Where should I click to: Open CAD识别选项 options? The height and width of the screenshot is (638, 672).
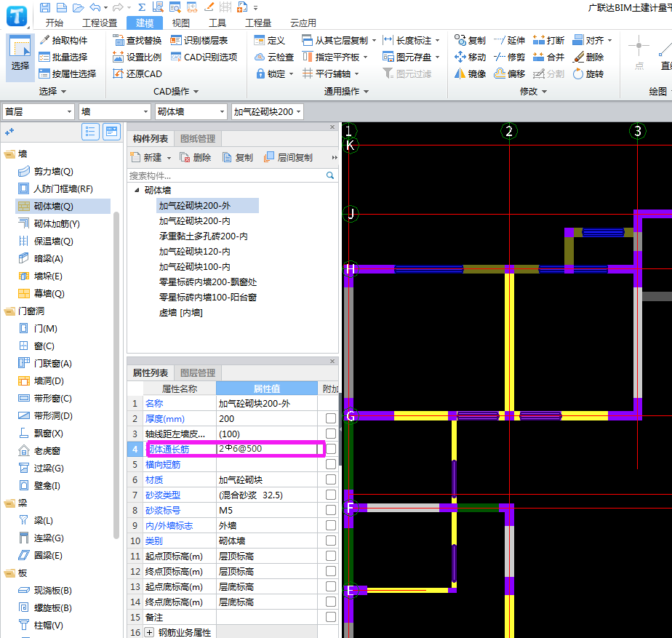204,57
